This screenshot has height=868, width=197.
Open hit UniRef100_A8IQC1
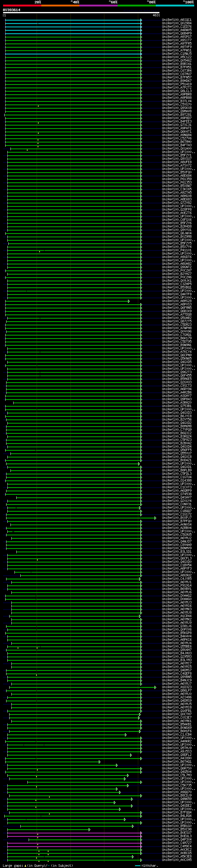[176, 20]
